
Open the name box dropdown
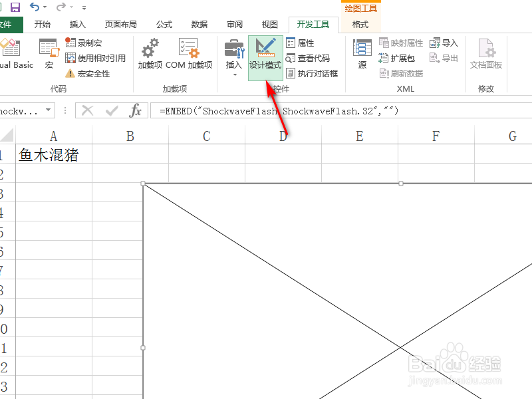coord(47,110)
